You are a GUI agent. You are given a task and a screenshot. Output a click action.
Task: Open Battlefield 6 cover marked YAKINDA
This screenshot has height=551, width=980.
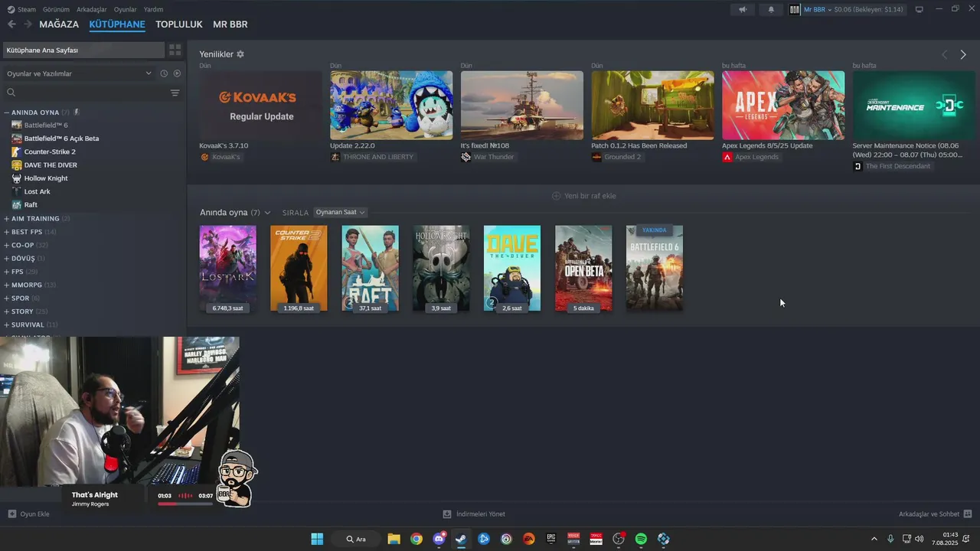[x=655, y=269]
